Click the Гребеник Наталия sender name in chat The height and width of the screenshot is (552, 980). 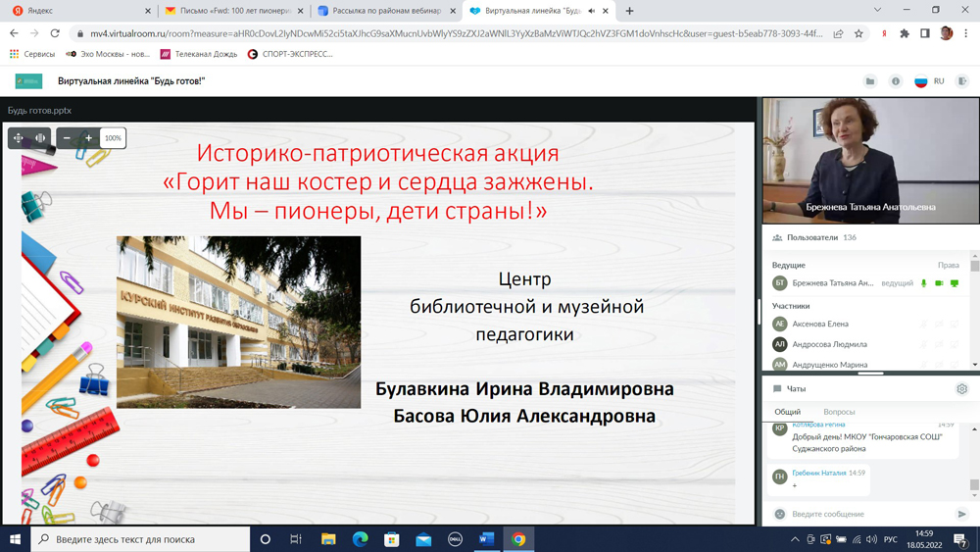pos(818,473)
